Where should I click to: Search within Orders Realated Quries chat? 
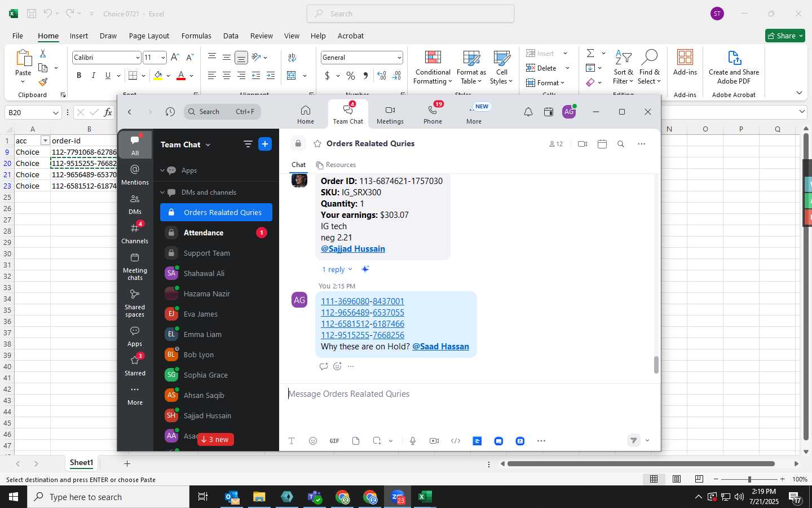[620, 144]
